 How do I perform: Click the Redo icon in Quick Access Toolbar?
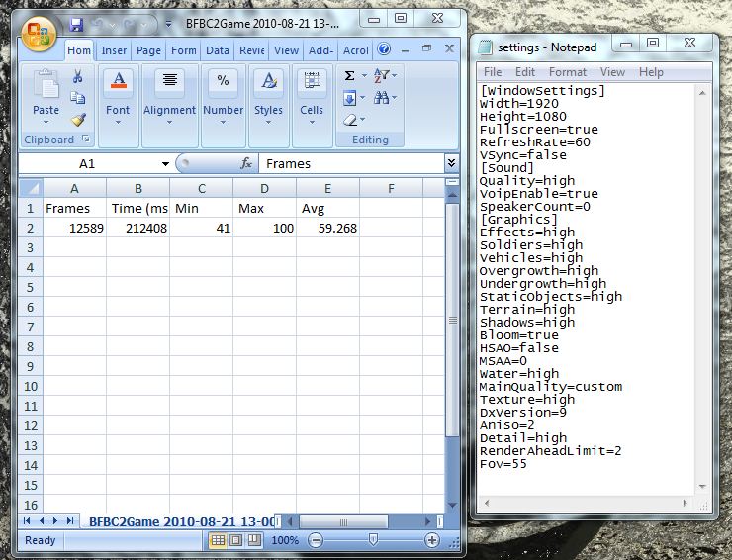(130, 25)
